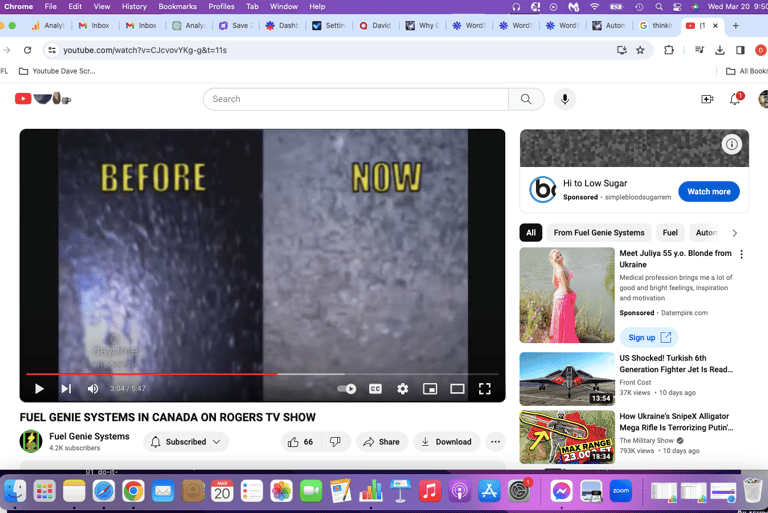Open the ad info icon

(x=732, y=145)
